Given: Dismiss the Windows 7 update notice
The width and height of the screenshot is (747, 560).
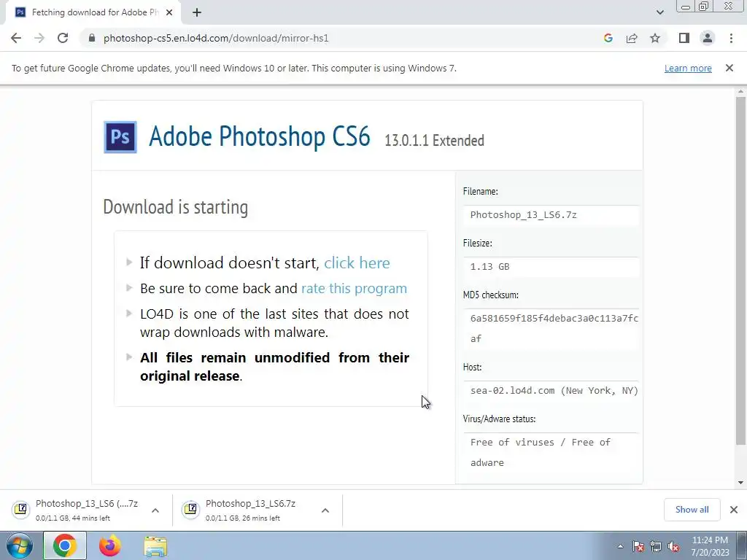Looking at the screenshot, I should 729,68.
